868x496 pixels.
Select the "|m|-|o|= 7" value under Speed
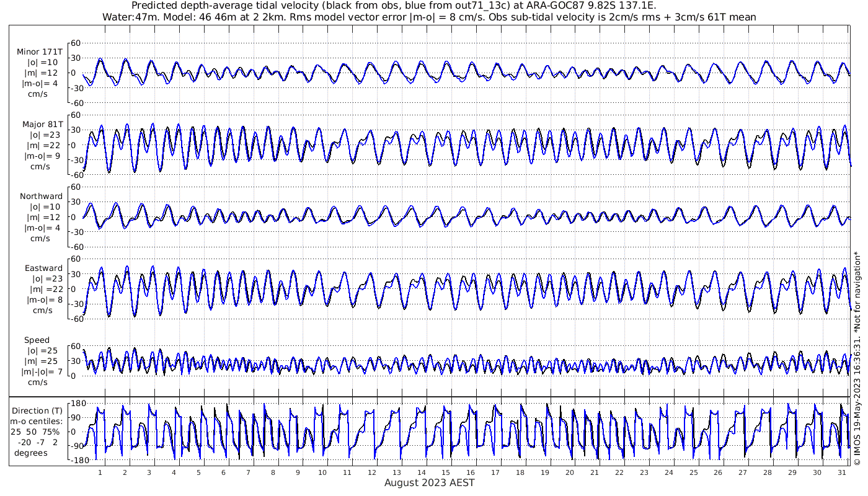tap(42, 371)
